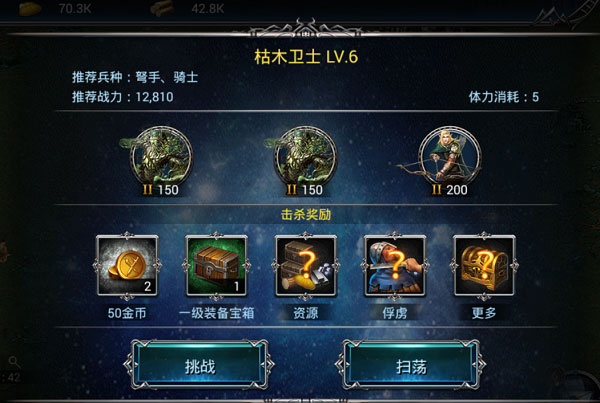This screenshot has height=403, width=600.
Task: Open the 更多 golden treasure chest icon
Action: tap(484, 266)
